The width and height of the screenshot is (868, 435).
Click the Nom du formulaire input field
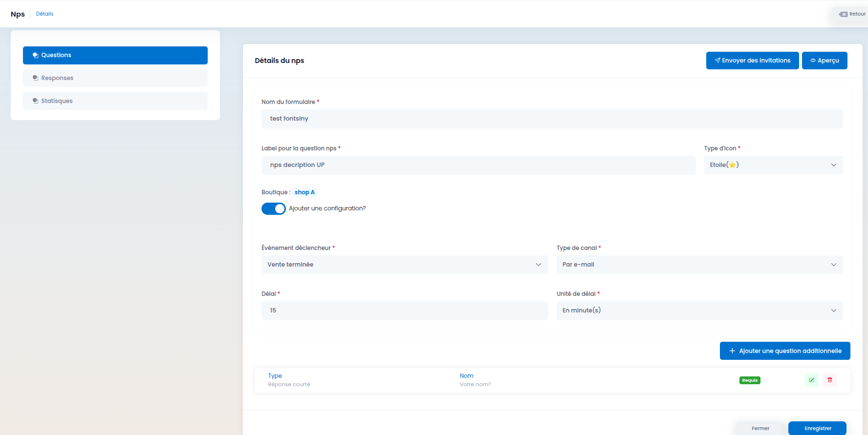click(x=552, y=119)
